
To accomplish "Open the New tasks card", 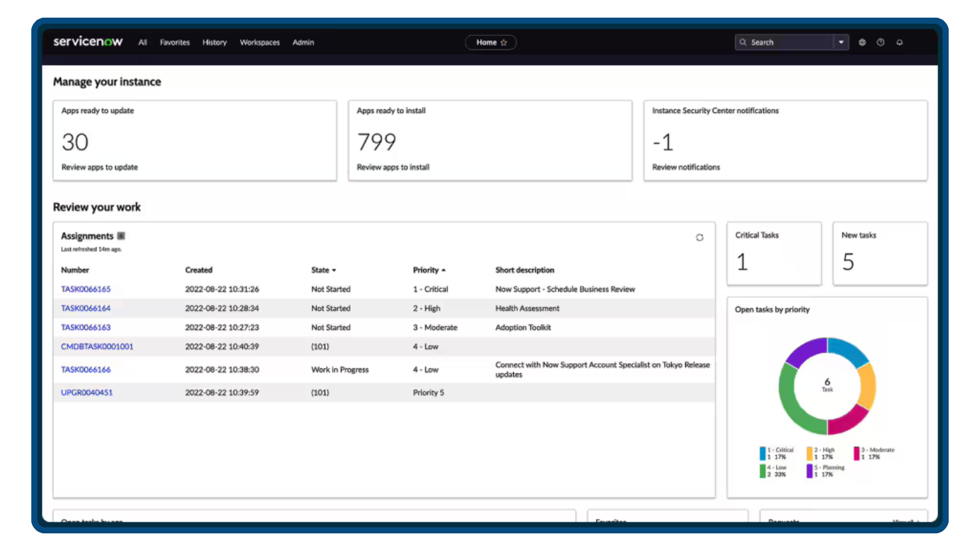I will pyautogui.click(x=881, y=254).
